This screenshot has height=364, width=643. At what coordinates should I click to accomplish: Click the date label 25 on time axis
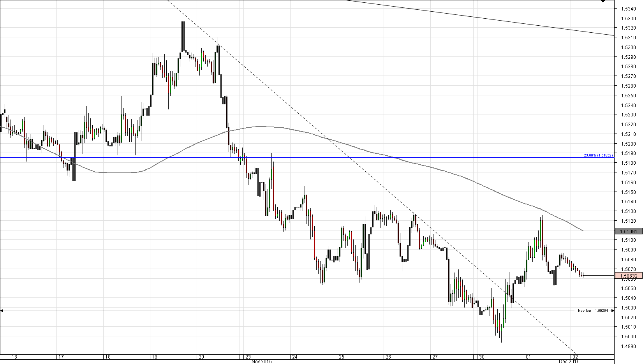click(341, 357)
